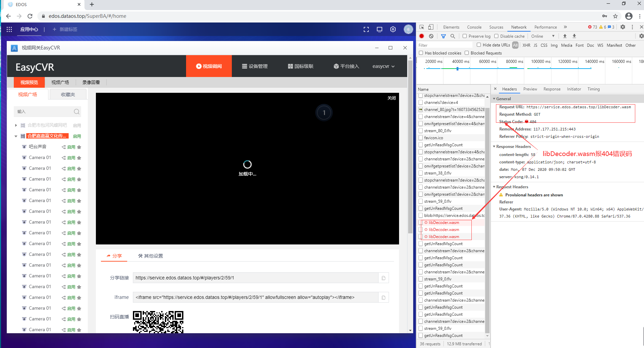Click the search icon in the 输入 box

point(77,112)
